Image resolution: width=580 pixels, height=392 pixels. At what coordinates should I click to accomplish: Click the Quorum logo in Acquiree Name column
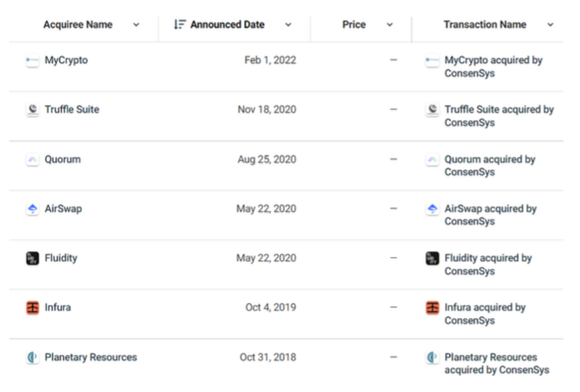tap(33, 160)
